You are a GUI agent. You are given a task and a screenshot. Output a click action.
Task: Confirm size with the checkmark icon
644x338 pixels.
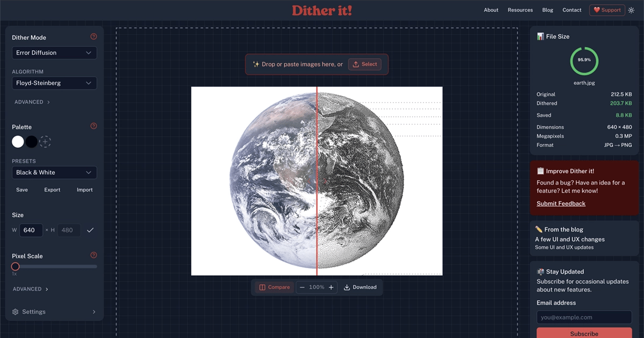(x=90, y=230)
